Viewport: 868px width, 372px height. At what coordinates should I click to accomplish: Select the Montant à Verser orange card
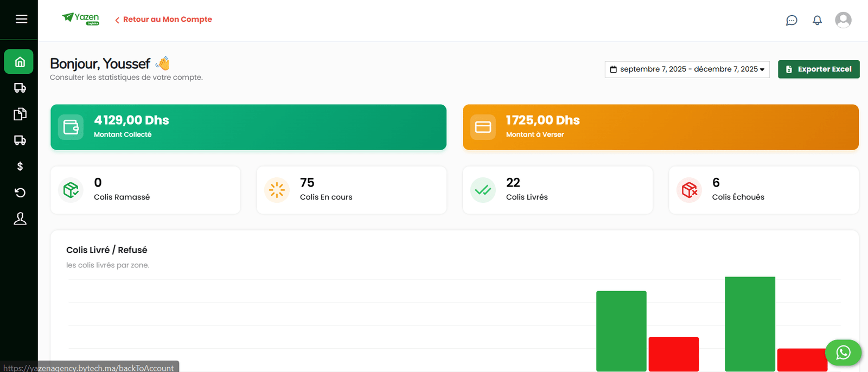pos(660,127)
